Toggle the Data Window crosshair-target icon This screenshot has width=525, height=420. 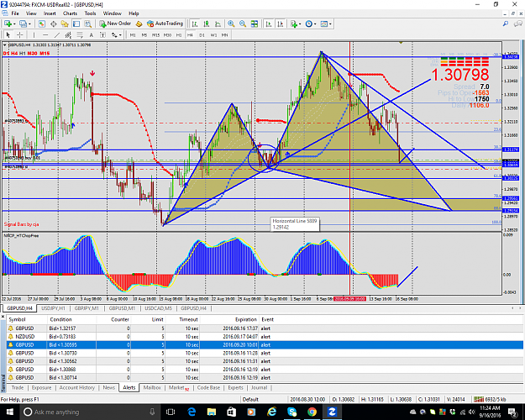53,24
